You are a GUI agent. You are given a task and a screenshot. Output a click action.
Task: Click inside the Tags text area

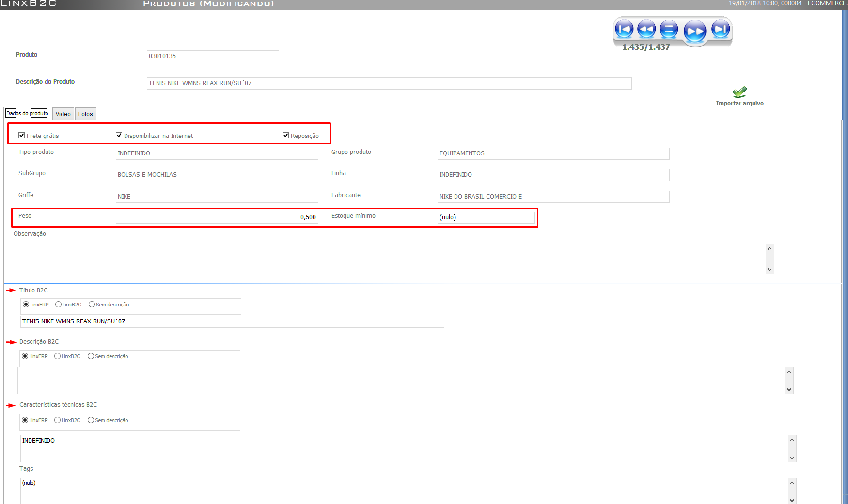click(404, 491)
